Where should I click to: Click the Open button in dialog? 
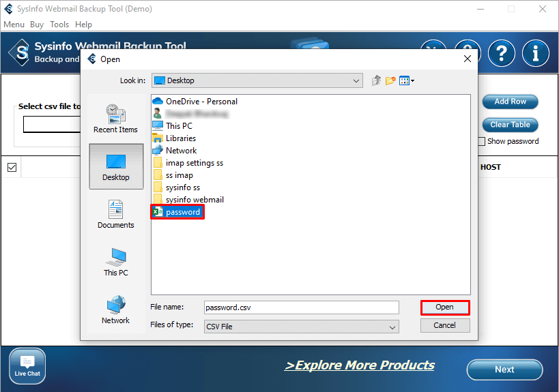pos(445,307)
